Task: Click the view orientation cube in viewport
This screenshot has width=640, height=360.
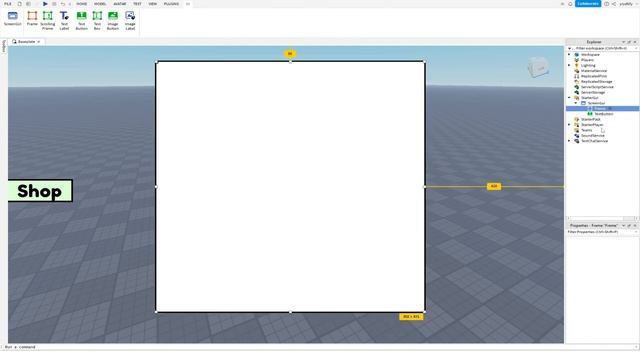Action: tap(538, 67)
